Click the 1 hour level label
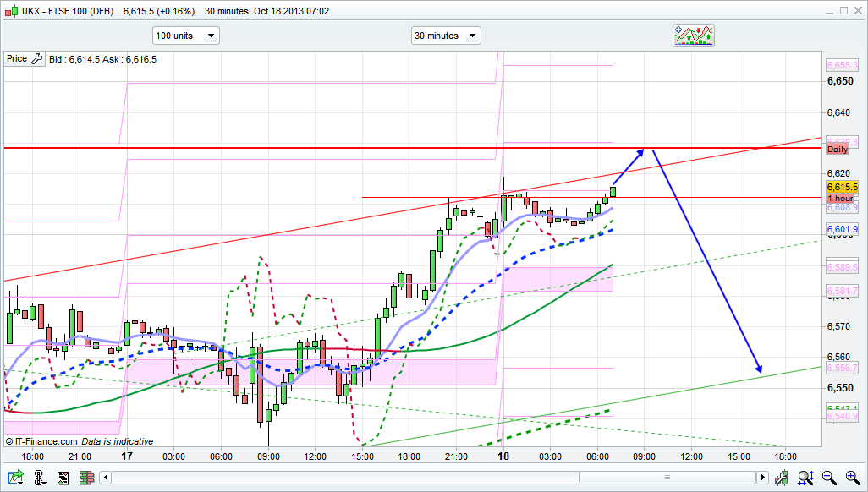The width and height of the screenshot is (868, 492). click(x=839, y=198)
